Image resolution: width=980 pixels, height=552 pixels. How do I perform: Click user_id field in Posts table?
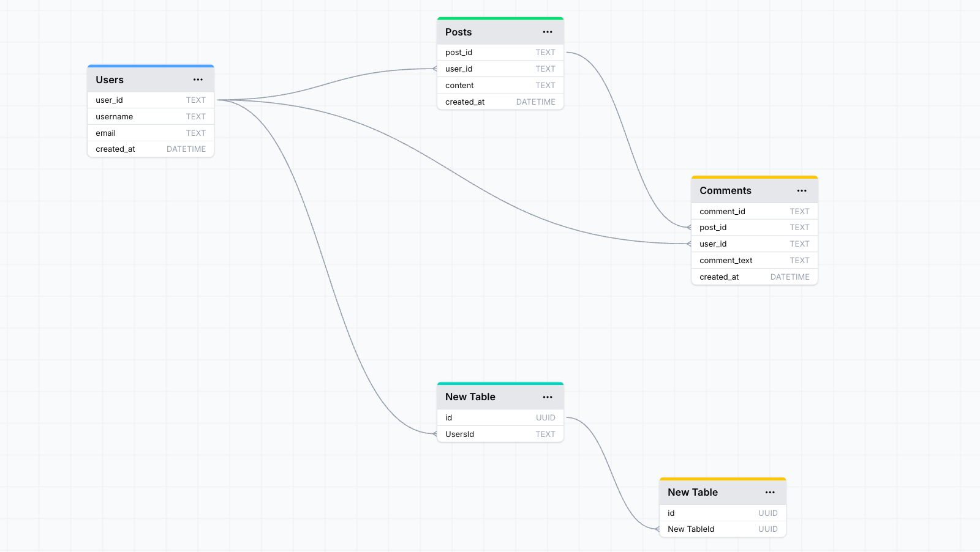click(x=500, y=69)
